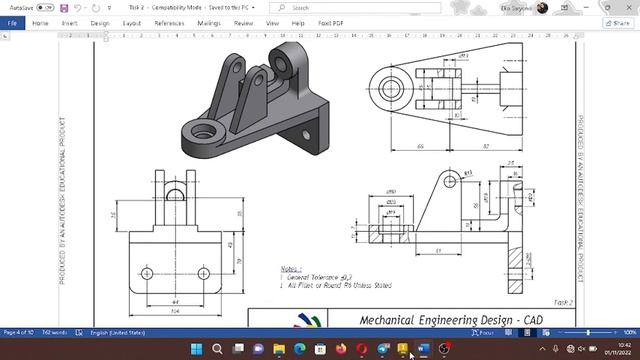
Task: Click the microphone tray icon
Action: point(556,349)
